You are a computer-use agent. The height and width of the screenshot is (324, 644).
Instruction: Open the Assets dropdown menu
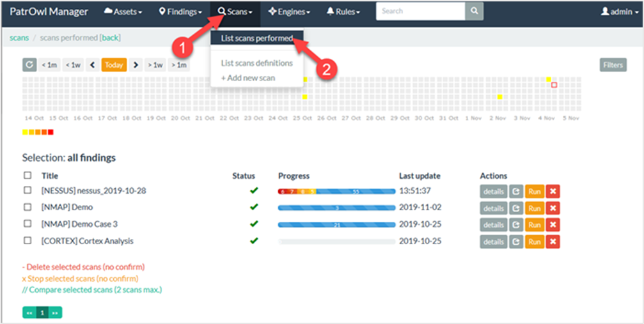point(123,12)
